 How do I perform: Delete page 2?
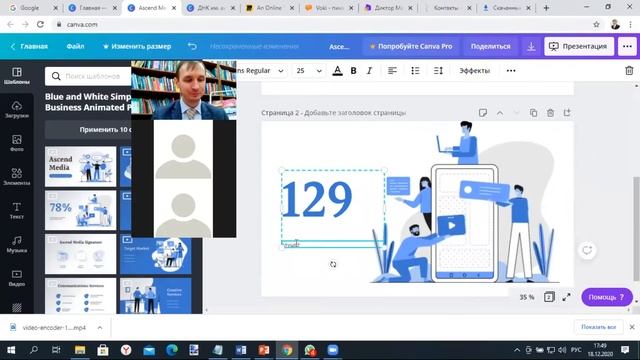click(550, 113)
